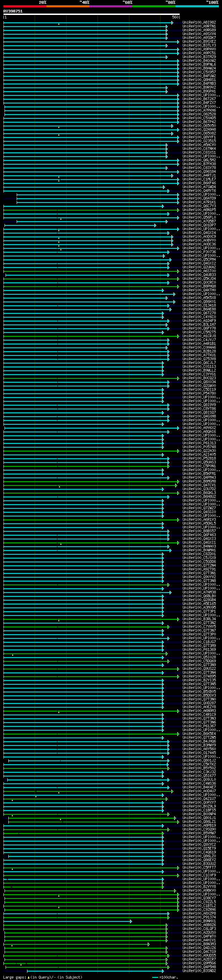Select the UniRef100_B4FUW2 label
Viewport: 222px width, 980px height.
pos(199,76)
